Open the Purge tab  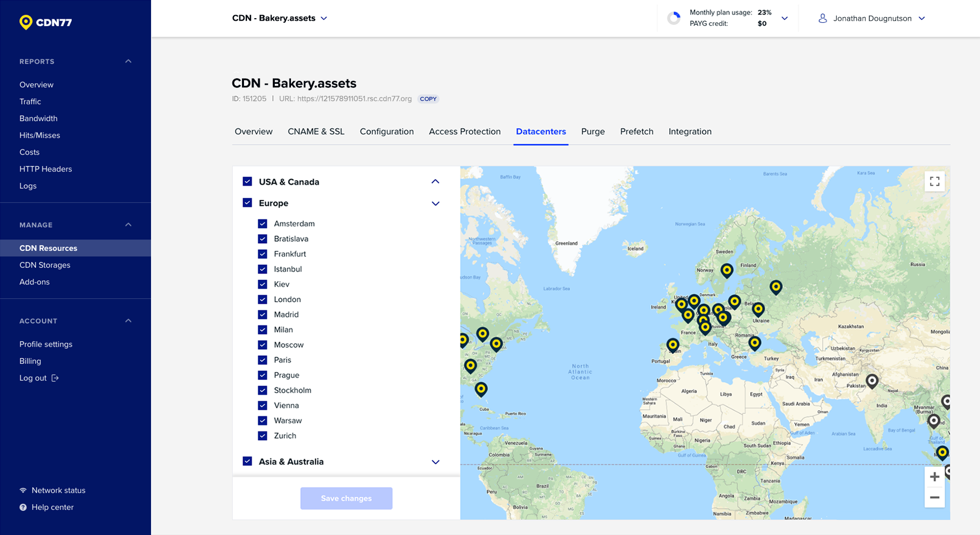tap(593, 131)
